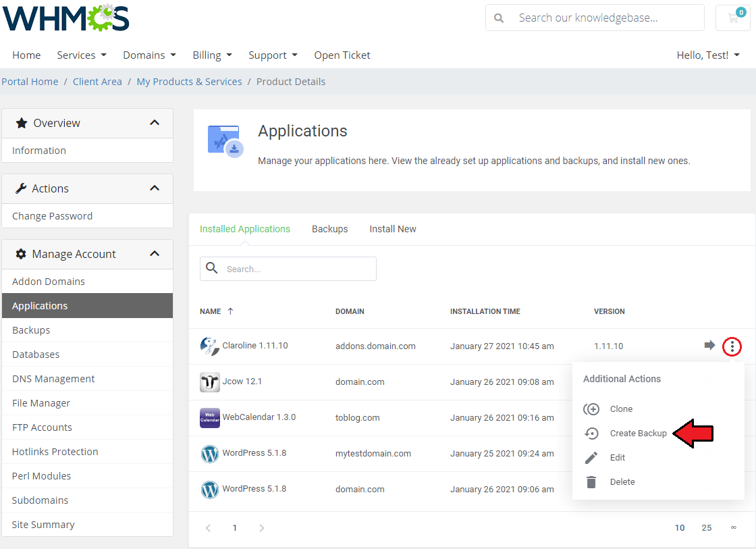The width and height of the screenshot is (756, 549).
Task: Open the Support dropdown menu
Action: [x=273, y=55]
